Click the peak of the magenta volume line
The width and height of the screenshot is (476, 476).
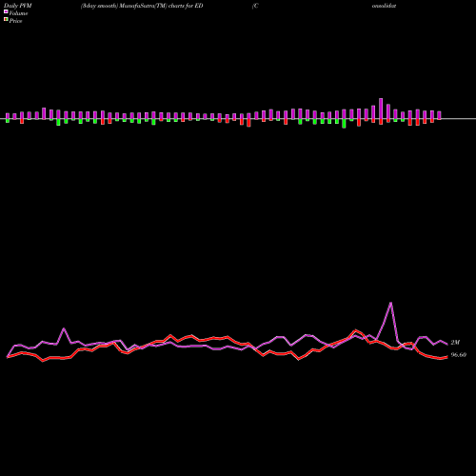pos(390,303)
